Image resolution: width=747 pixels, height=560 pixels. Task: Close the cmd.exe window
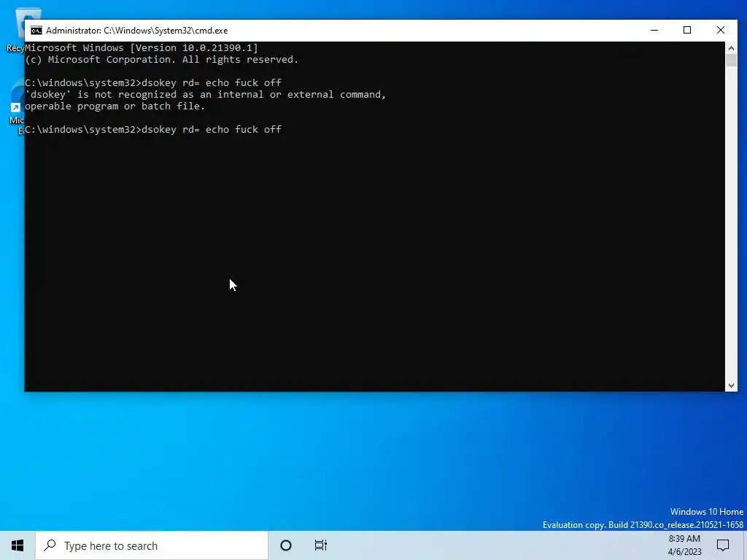point(720,30)
